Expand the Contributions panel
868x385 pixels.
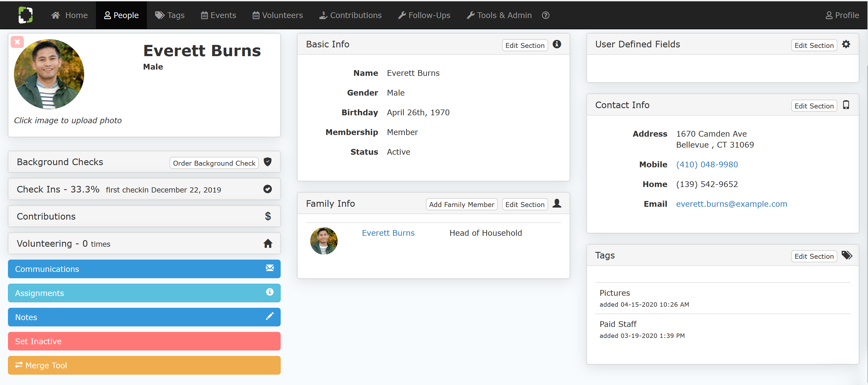tap(144, 216)
